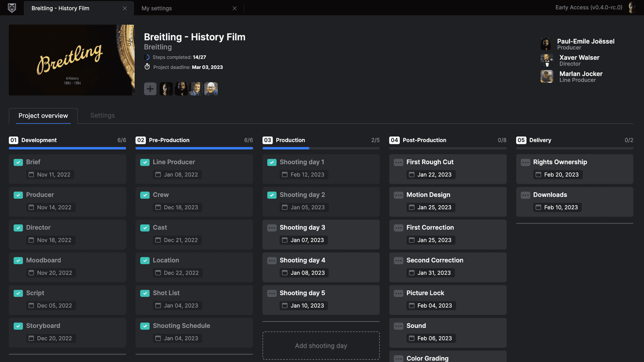Click the progress ring icon beside Steps completed
The image size is (644, 362).
[147, 57]
